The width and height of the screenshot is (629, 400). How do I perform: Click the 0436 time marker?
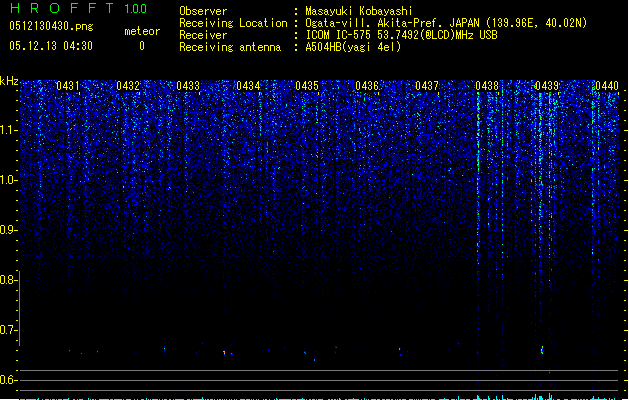click(367, 86)
